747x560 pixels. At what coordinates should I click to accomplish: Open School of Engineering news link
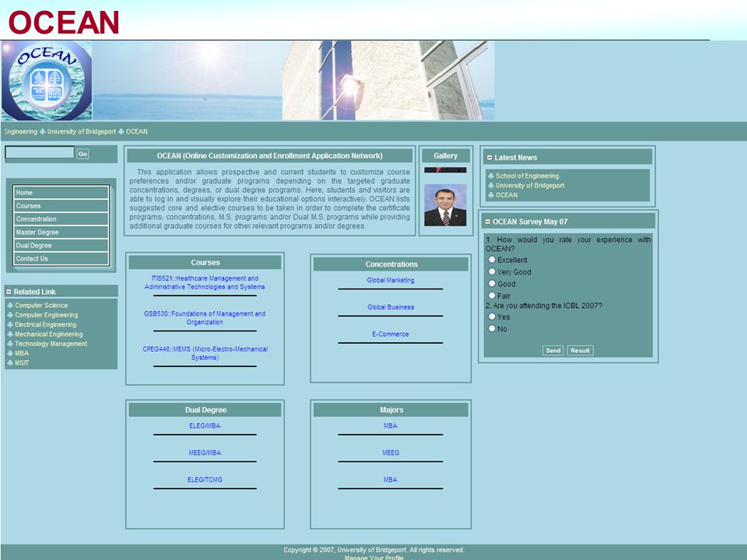pyautogui.click(x=528, y=176)
